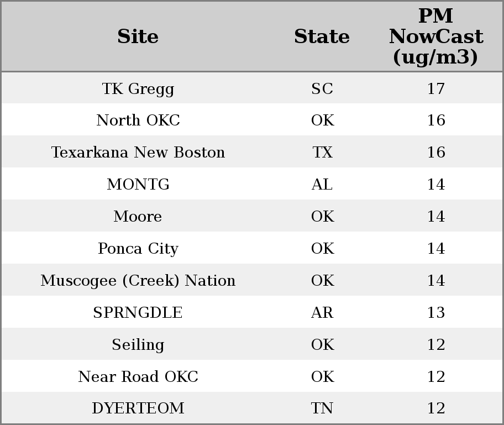Select the AR state cell
The width and height of the screenshot is (504, 425).
(322, 313)
